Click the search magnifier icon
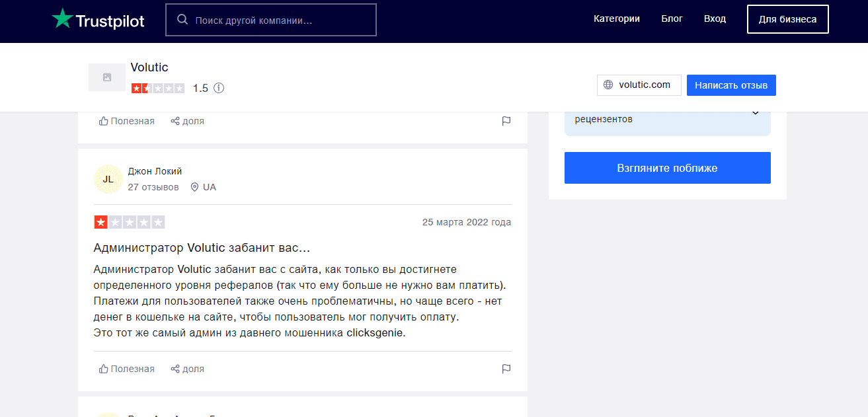The width and height of the screenshot is (868, 417). (182, 20)
